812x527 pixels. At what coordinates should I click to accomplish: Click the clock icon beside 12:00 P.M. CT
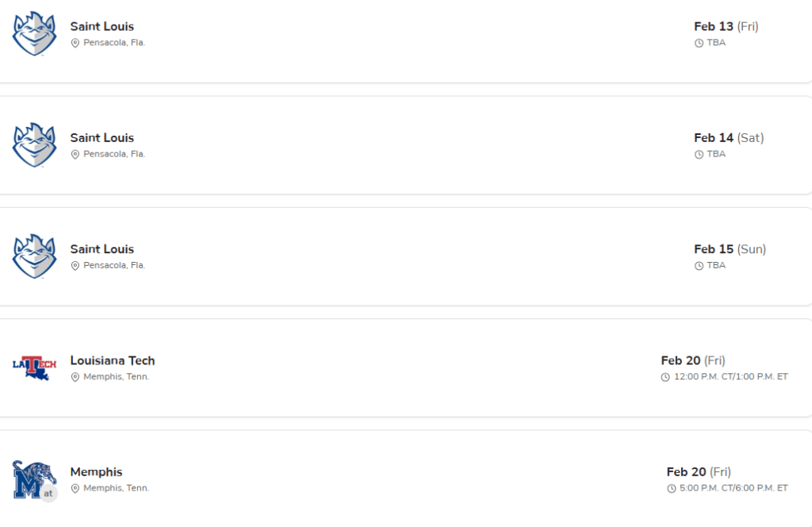(x=665, y=377)
